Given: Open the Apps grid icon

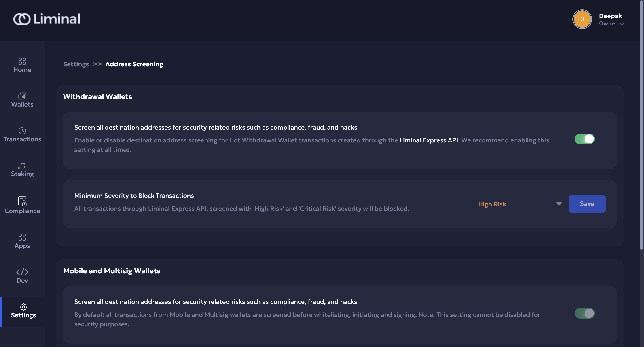Looking at the screenshot, I should [22, 237].
